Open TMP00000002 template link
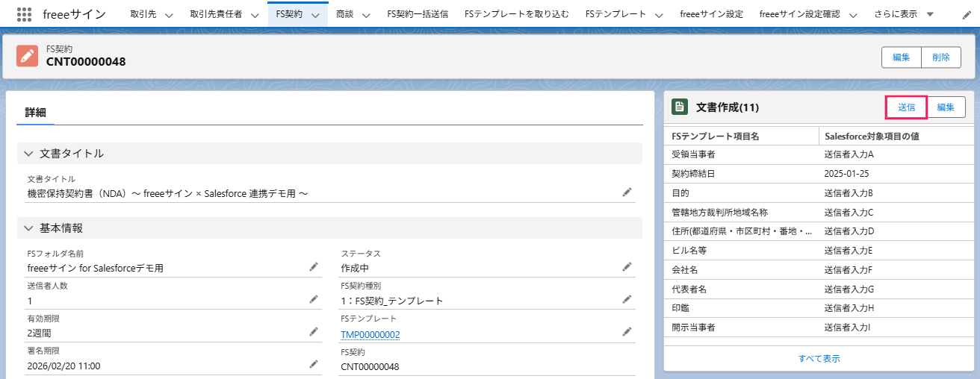Image resolution: width=980 pixels, height=379 pixels. (x=370, y=335)
